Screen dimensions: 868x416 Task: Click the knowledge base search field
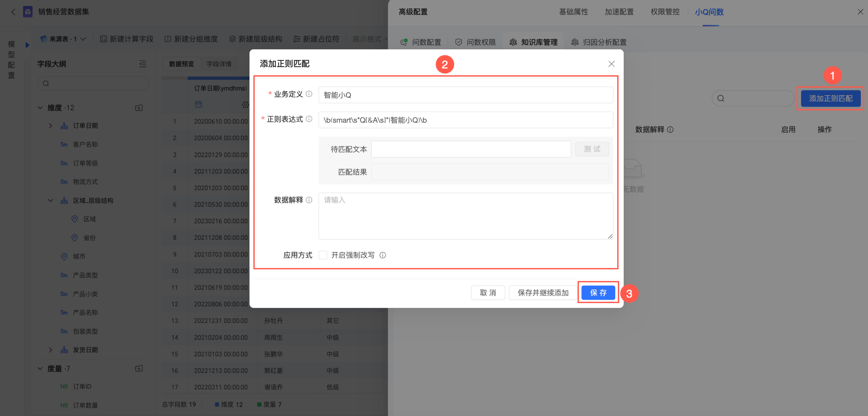pyautogui.click(x=753, y=99)
